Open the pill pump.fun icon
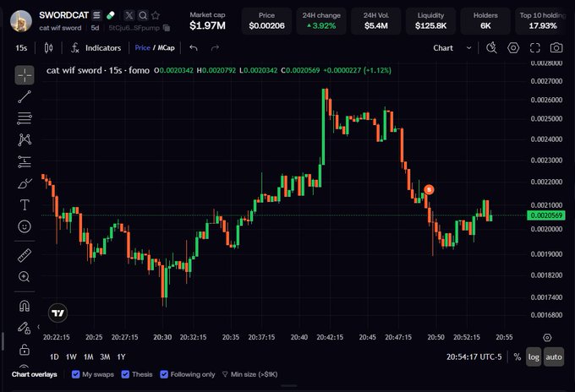Screen dimensions: 575x392 (x=111, y=15)
